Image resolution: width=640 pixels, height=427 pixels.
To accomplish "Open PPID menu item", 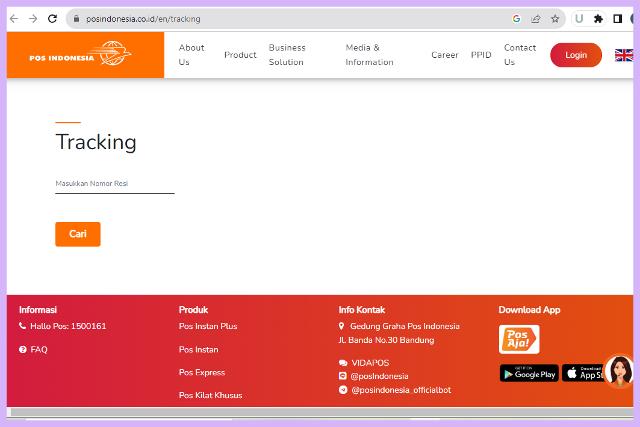I will [481, 55].
